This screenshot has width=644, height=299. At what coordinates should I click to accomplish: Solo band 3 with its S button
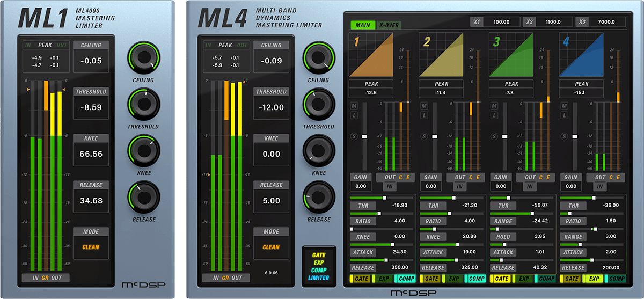[494, 136]
